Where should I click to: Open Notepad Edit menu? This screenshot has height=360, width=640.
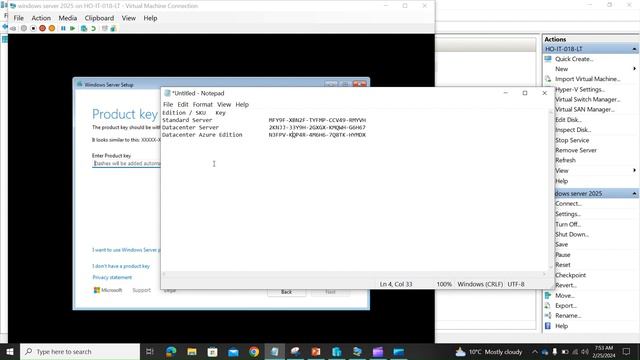point(183,104)
